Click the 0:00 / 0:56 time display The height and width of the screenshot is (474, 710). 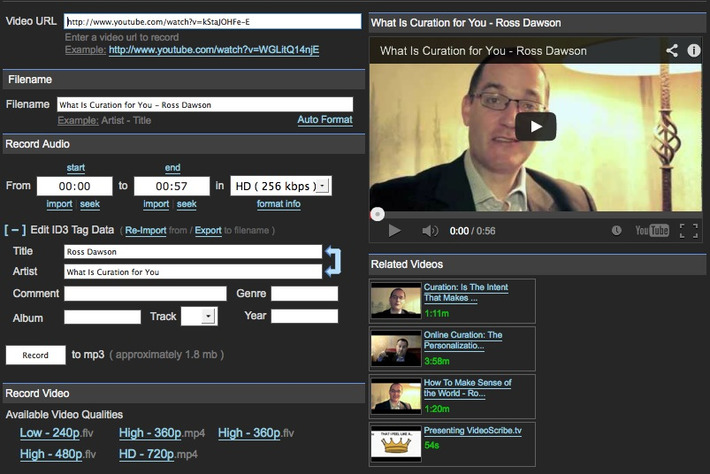(x=472, y=231)
